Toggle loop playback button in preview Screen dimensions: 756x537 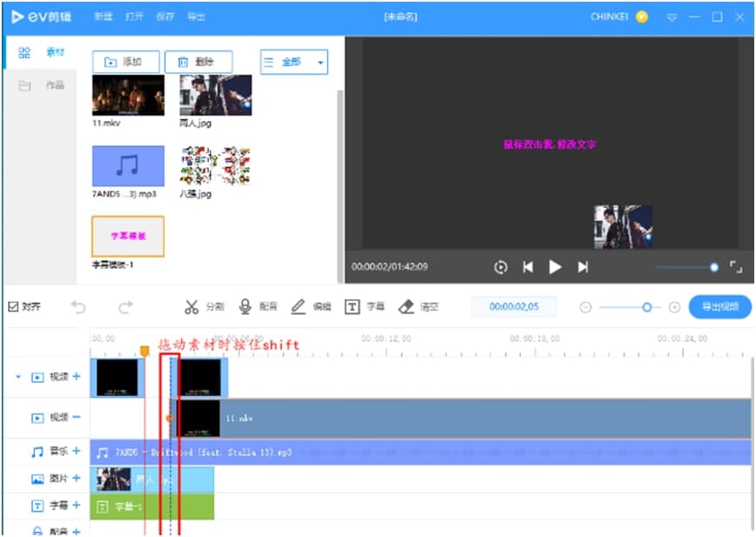[500, 267]
